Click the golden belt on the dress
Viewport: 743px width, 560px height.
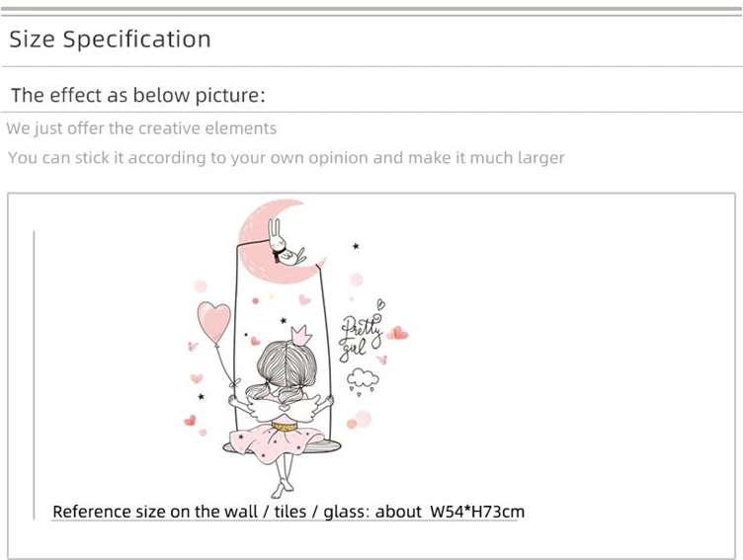[285, 427]
